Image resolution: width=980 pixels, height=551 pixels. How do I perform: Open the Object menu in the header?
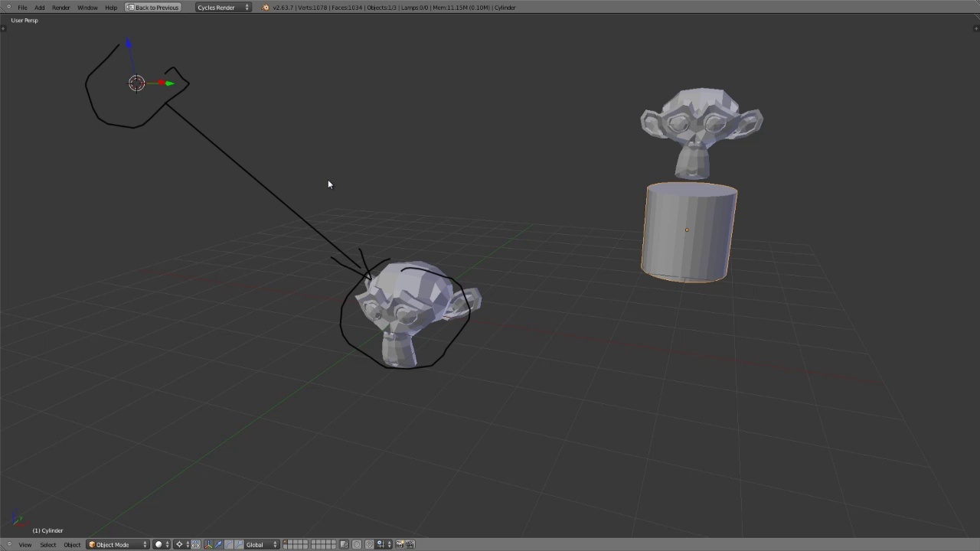(x=72, y=544)
